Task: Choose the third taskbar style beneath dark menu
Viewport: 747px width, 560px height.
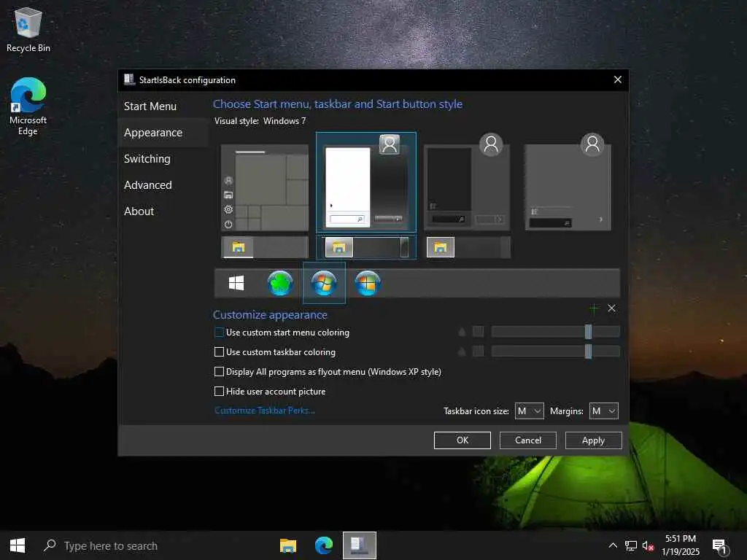Action: point(467,247)
